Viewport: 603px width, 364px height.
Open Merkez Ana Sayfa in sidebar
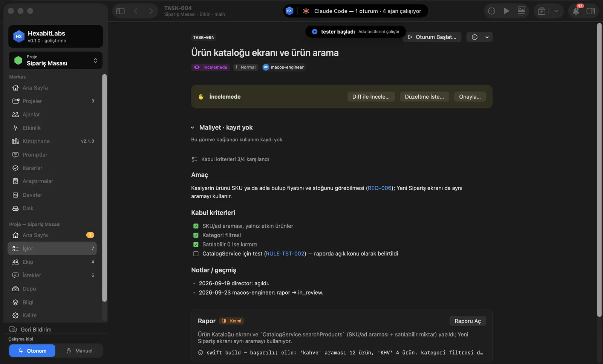pos(52,88)
